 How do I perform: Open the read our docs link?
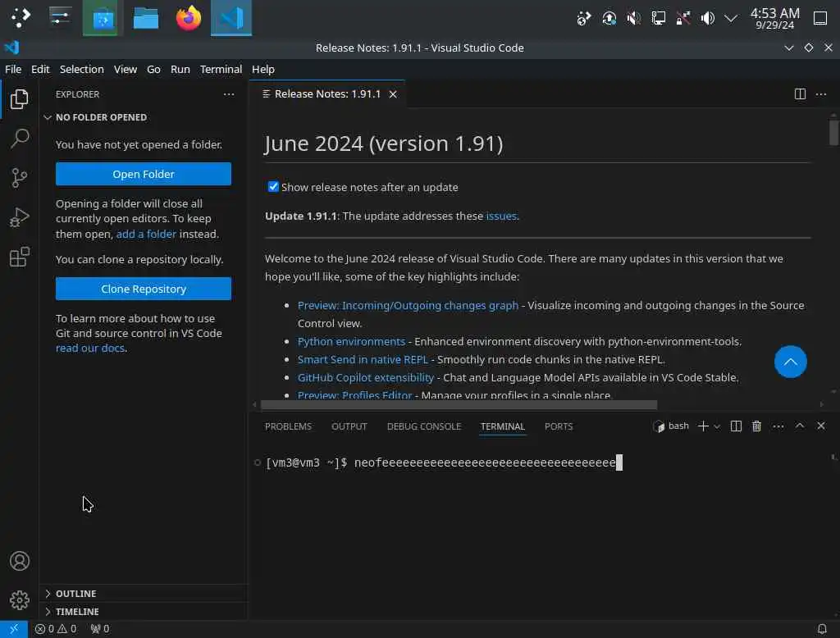pyautogui.click(x=90, y=349)
